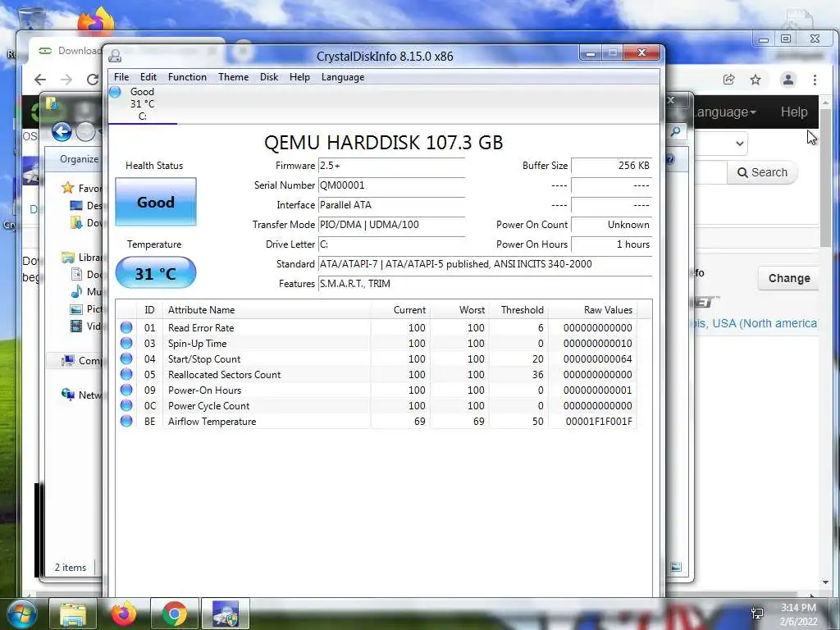This screenshot has height=630, width=840.
Task: Open the Edit menu
Action: coord(148,77)
